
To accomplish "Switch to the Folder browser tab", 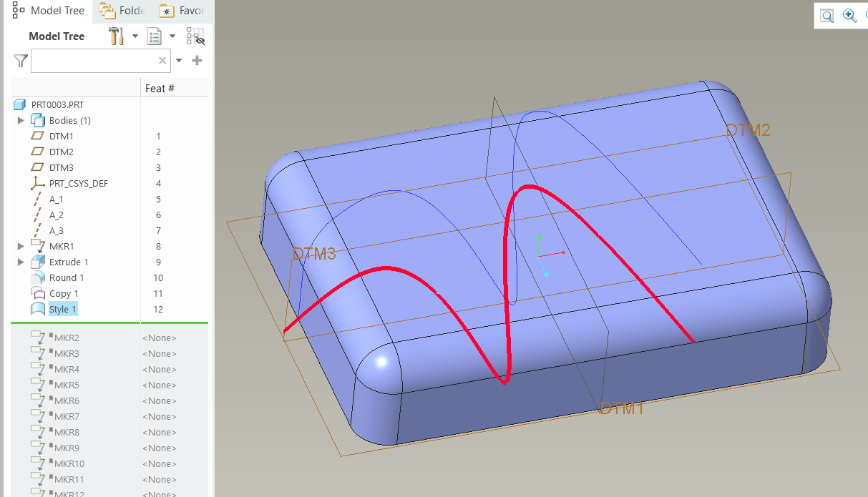I will tap(123, 11).
